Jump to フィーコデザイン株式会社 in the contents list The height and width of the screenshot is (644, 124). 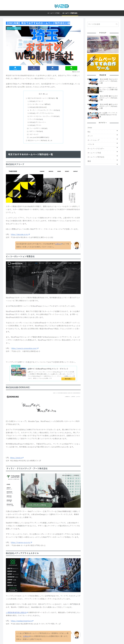click(x=38, y=128)
